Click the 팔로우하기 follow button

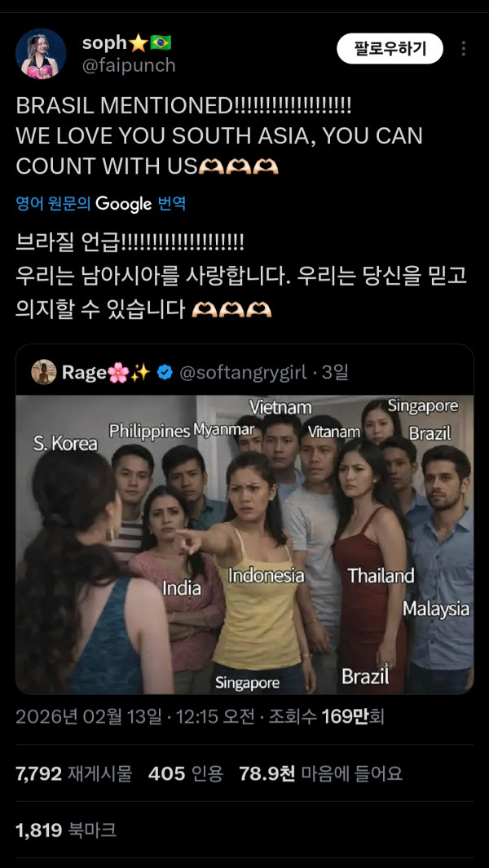[390, 49]
